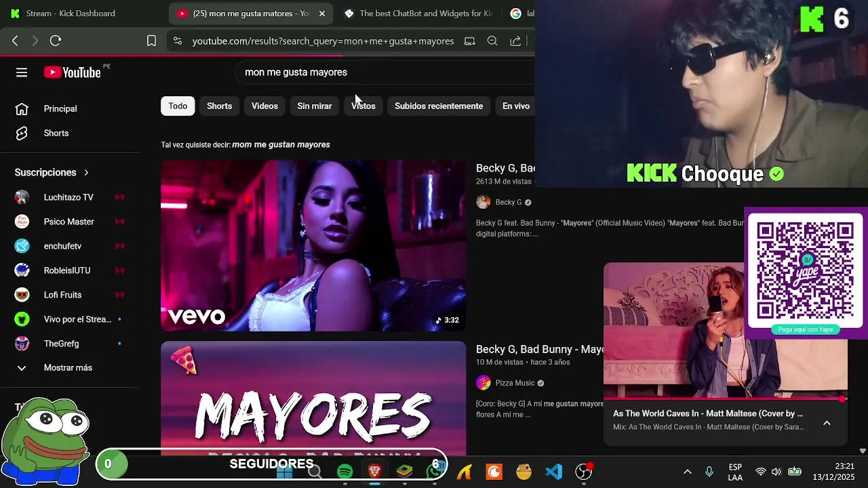Show hidden system tray icons
868x488 pixels.
pyautogui.click(x=687, y=472)
